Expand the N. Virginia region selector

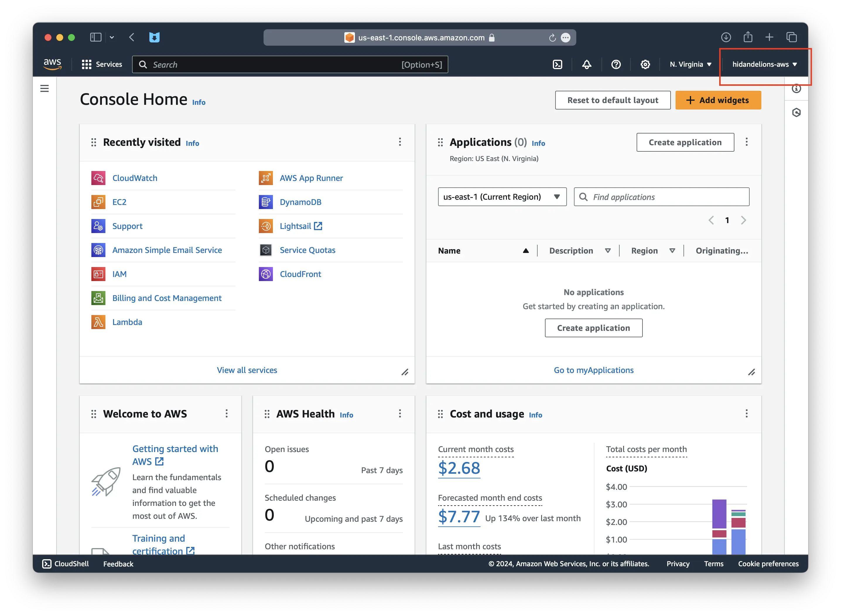coord(690,64)
